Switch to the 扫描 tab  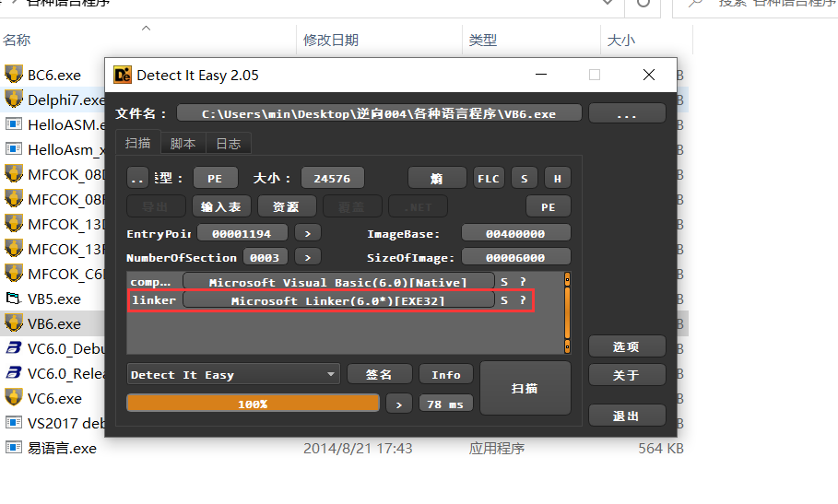point(138,143)
